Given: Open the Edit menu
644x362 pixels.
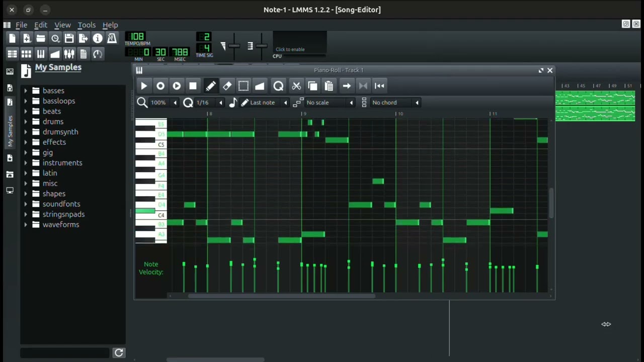Looking at the screenshot, I should [40, 25].
